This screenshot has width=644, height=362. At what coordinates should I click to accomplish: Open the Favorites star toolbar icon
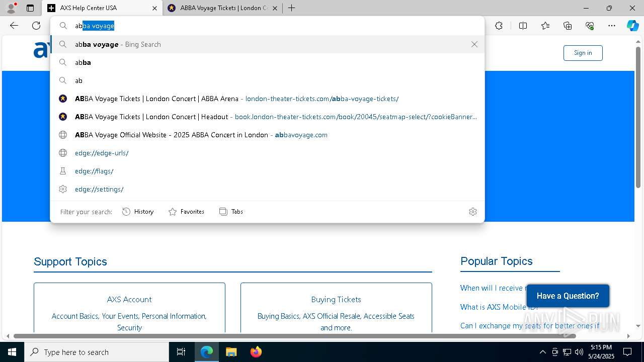(545, 26)
